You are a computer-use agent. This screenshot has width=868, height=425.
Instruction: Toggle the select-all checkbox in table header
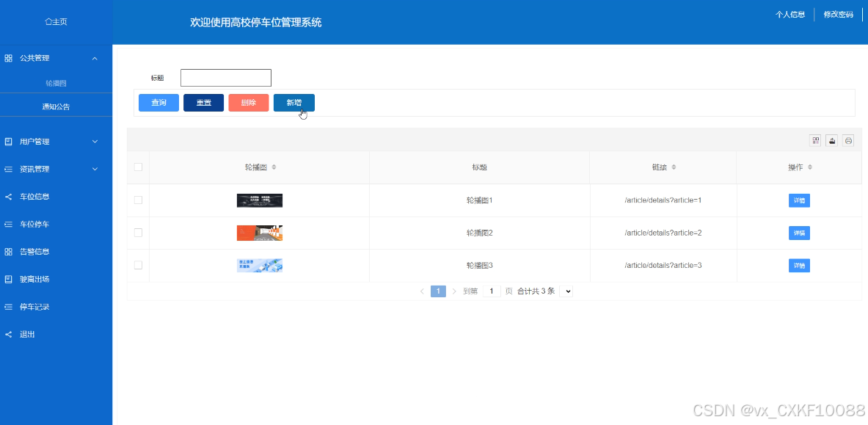click(139, 167)
